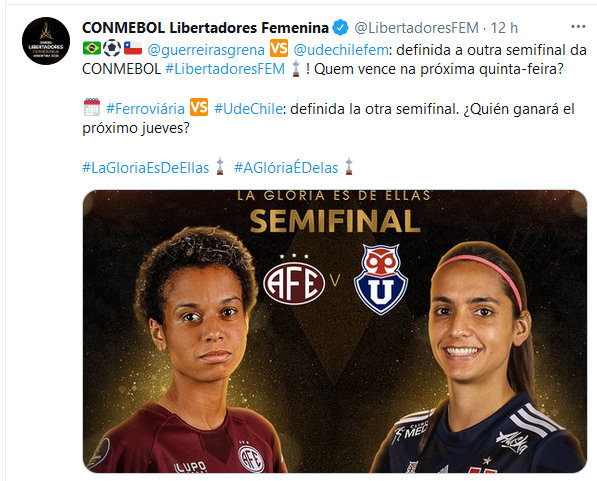The image size is (597, 481).
Task: Open the #AGlóriaÉDelas hashtag
Action: pyautogui.click(x=286, y=168)
